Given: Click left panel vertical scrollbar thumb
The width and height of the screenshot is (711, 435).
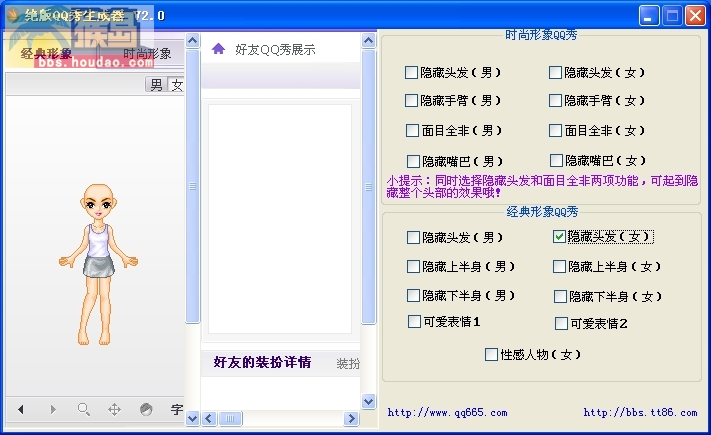Looking at the screenshot, I should tap(192, 186).
